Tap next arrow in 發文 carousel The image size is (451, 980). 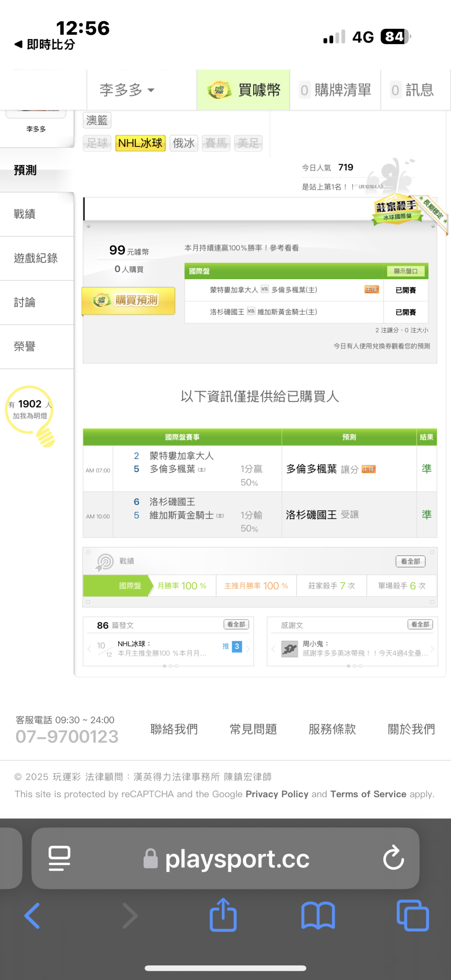point(248,649)
